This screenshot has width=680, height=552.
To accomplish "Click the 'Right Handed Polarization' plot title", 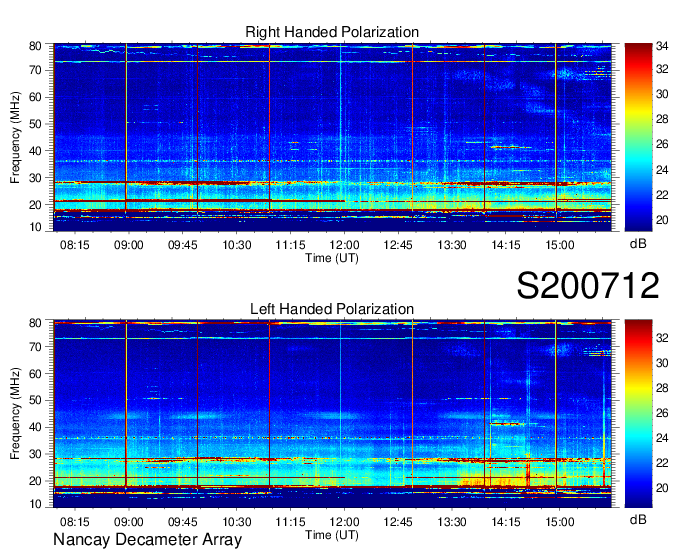I will (x=332, y=32).
